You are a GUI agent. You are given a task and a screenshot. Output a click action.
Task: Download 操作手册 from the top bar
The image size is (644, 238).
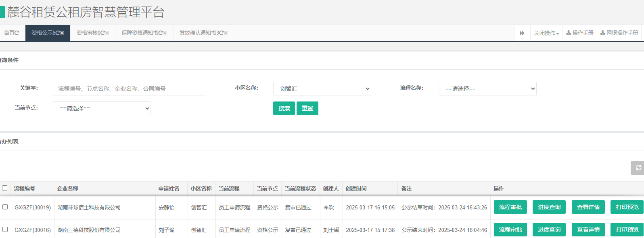[580, 33]
